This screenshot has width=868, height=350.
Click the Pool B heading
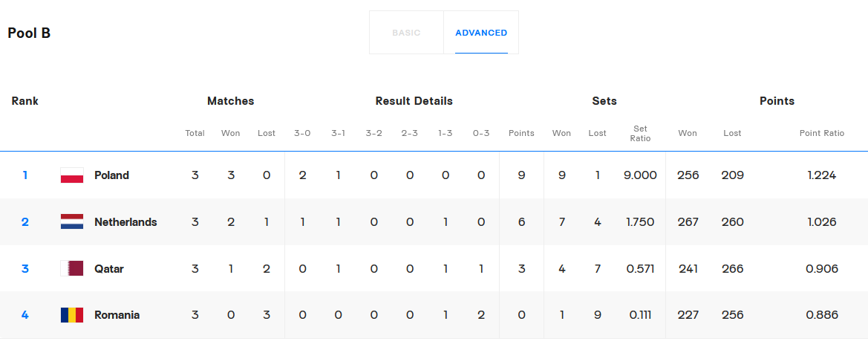[x=29, y=33]
